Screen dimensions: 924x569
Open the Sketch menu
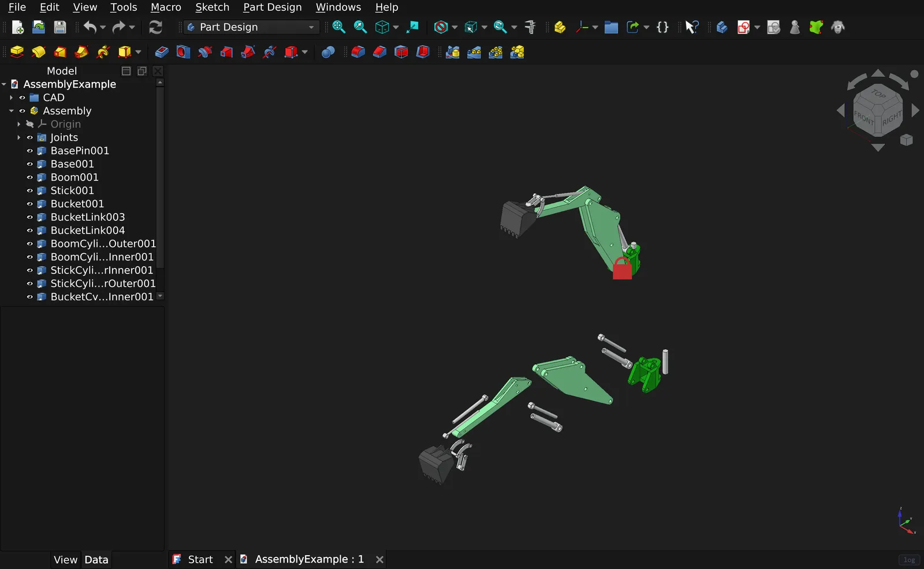212,7
